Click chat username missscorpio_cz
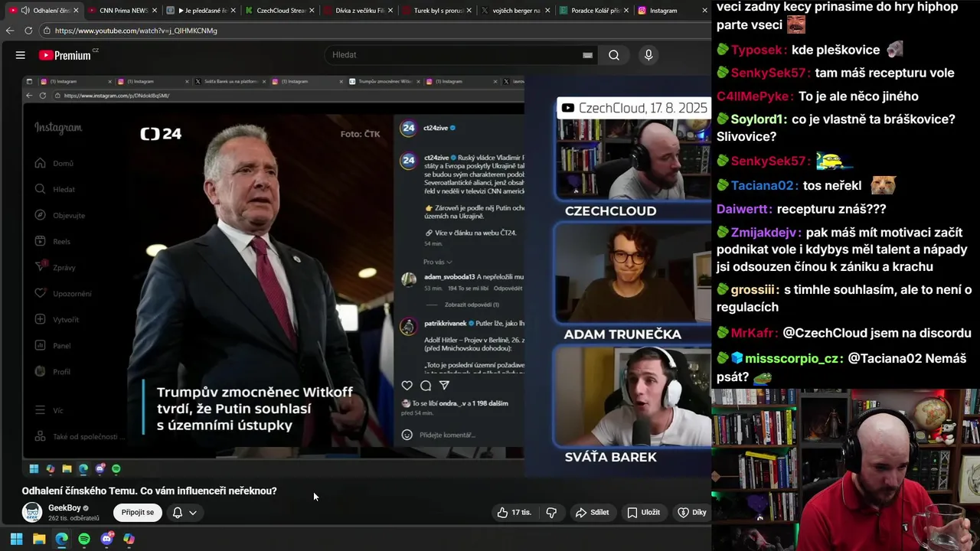This screenshot has height=551, width=980. [792, 358]
